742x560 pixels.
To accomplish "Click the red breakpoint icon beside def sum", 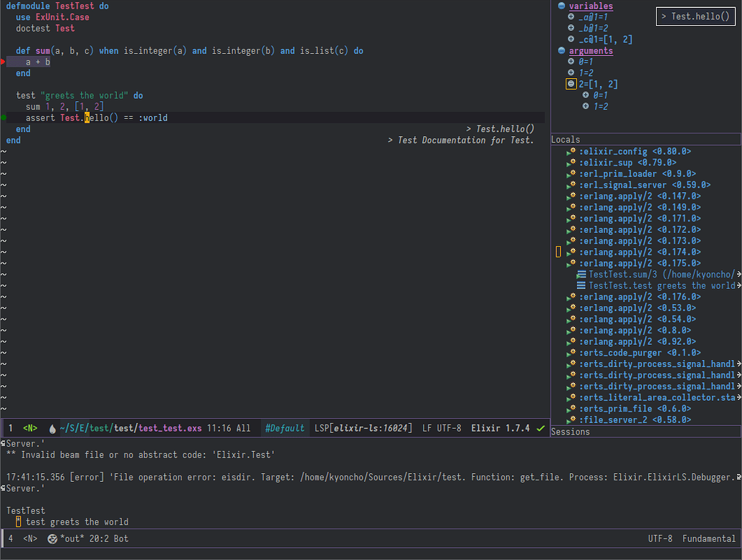I will coord(2,61).
